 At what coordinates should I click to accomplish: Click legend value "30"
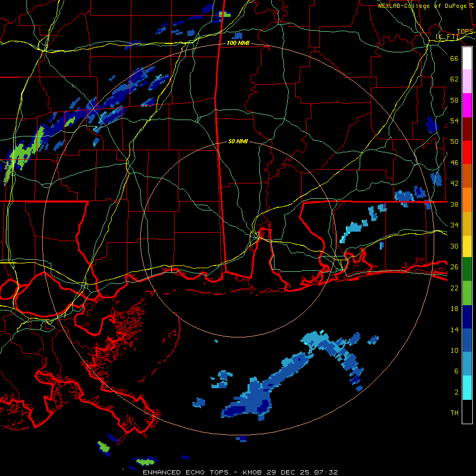click(x=454, y=246)
